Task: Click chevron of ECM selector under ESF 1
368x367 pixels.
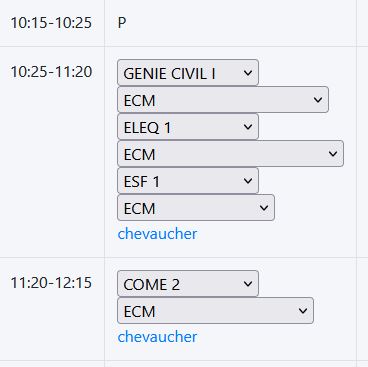Action: 264,208
